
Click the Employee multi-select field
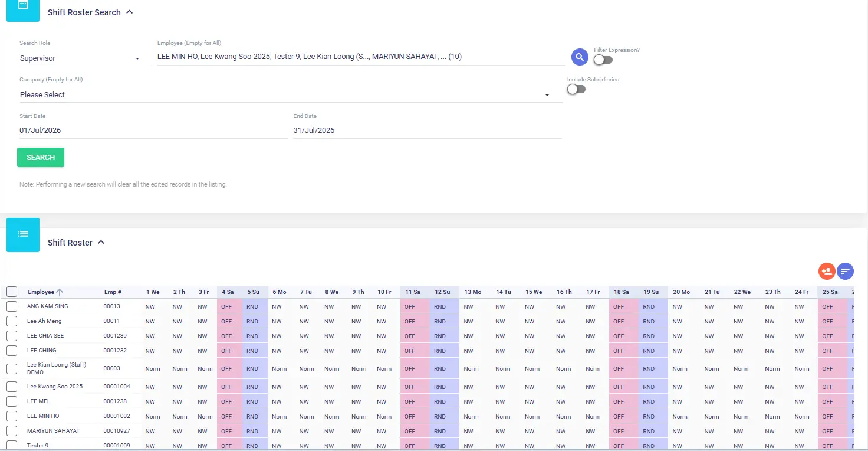[x=361, y=57]
